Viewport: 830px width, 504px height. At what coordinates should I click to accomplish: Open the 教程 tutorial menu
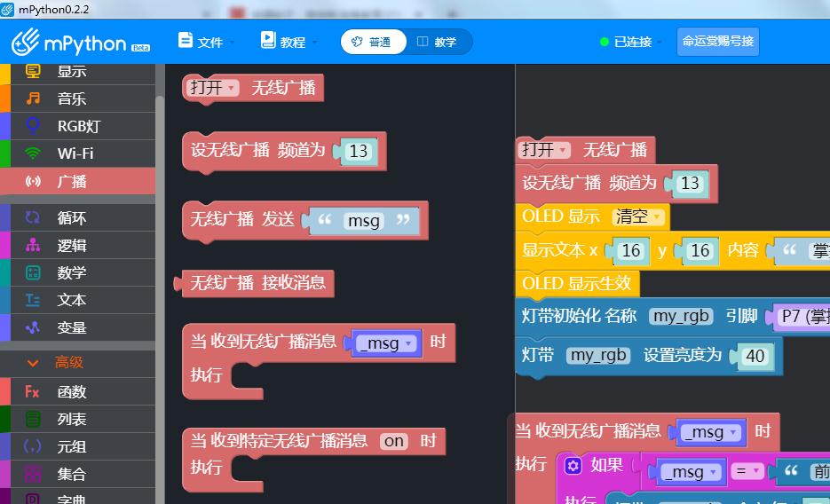point(289,41)
